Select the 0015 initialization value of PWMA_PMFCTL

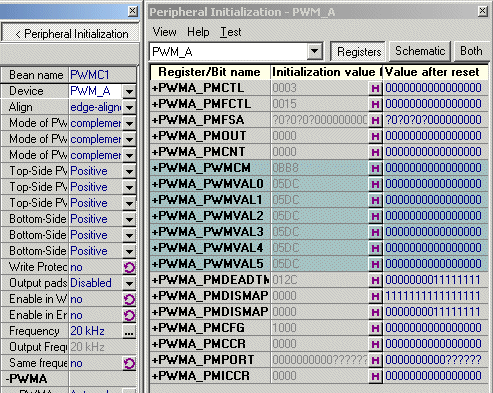(x=284, y=104)
